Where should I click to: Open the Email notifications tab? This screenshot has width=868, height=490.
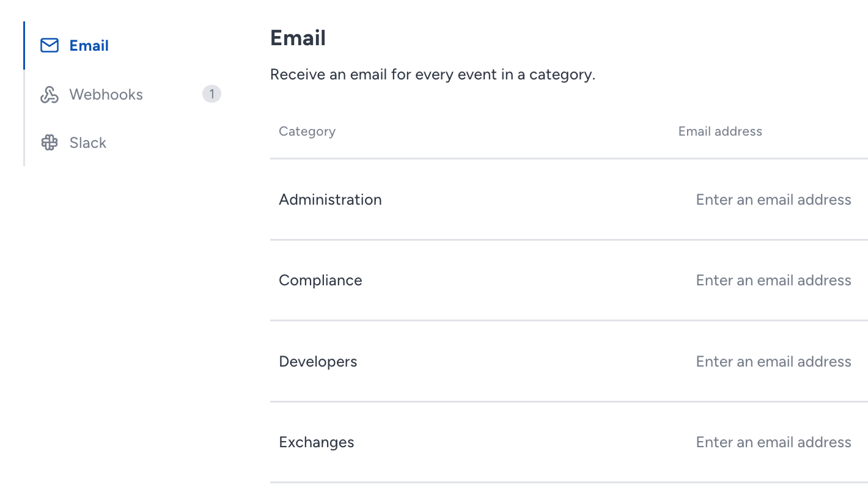click(123, 46)
